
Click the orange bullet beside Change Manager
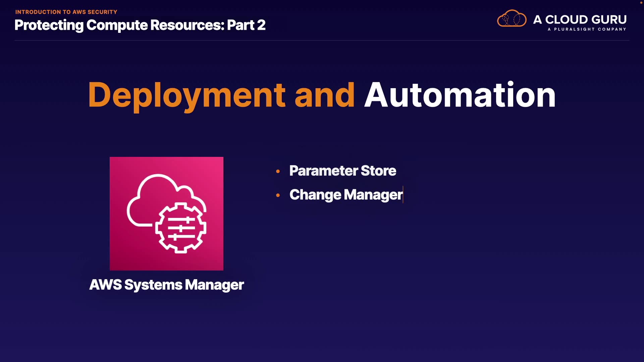click(x=278, y=195)
